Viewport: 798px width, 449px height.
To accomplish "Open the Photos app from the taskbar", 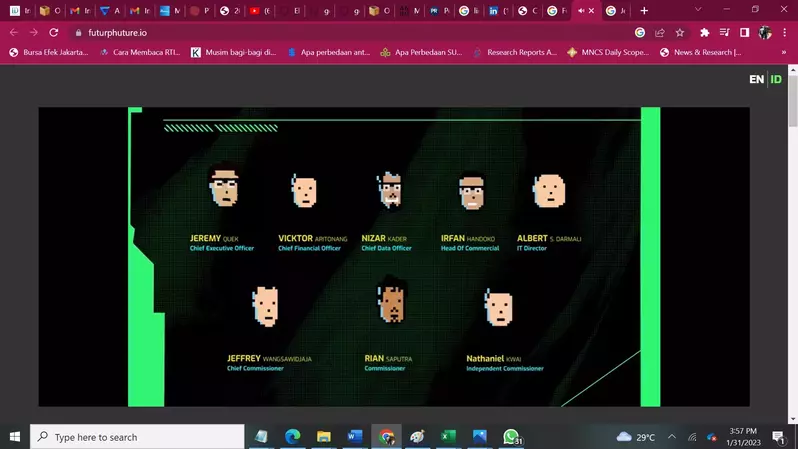I will (x=479, y=437).
